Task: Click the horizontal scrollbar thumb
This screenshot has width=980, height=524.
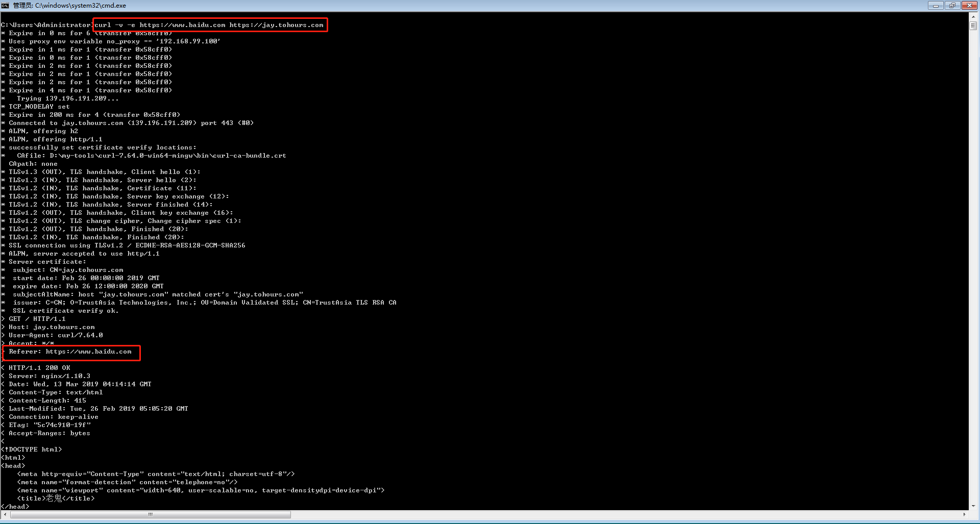Action: (151, 514)
